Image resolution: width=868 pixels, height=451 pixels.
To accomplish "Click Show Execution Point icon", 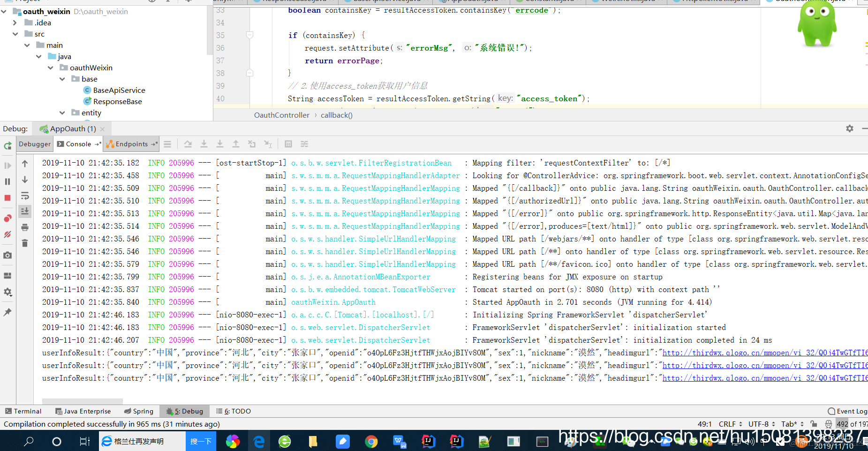I will point(167,144).
